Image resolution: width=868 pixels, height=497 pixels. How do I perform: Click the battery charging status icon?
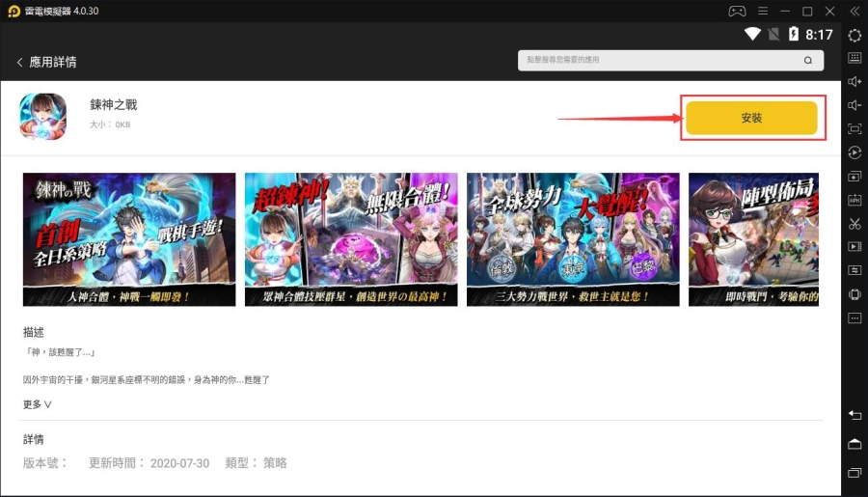pyautogui.click(x=794, y=34)
